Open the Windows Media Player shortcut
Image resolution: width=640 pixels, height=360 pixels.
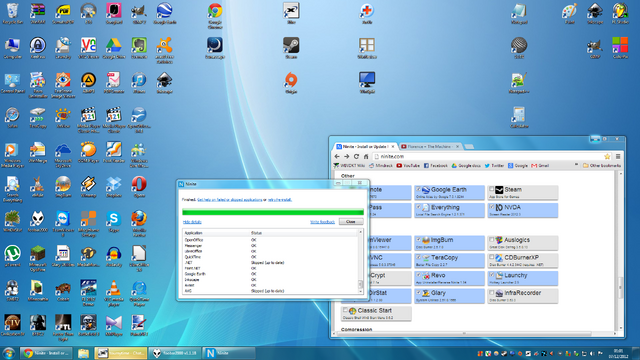[x=12, y=154]
